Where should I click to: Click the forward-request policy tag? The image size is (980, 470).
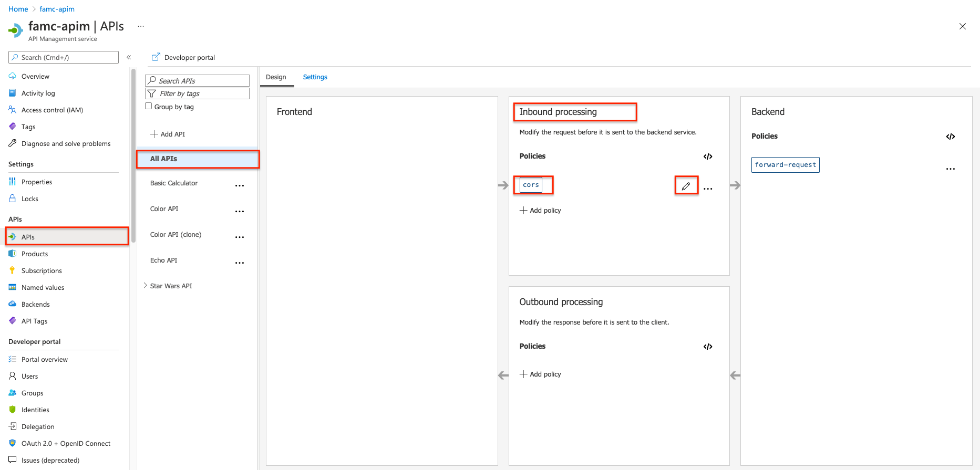[786, 165]
